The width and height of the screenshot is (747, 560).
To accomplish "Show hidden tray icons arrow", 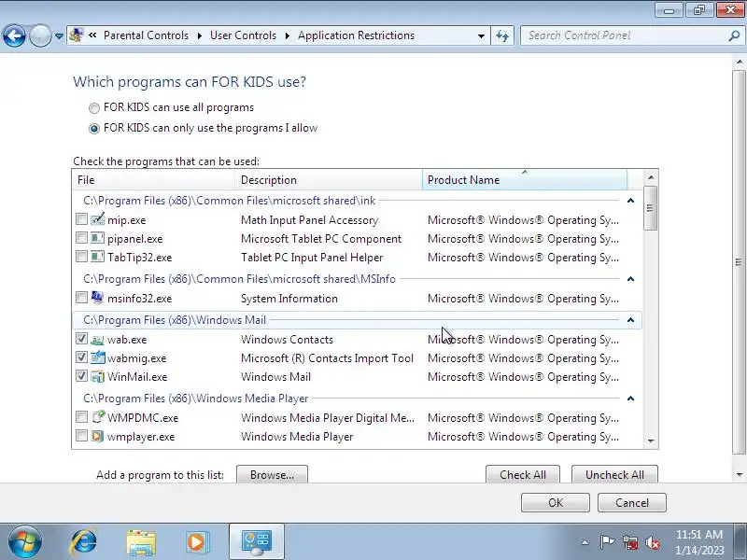I will pos(585,542).
